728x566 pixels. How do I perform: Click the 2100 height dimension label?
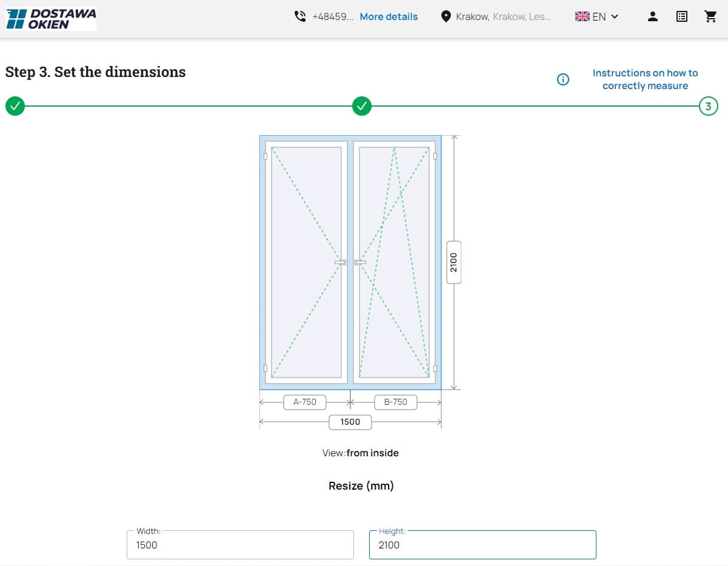click(455, 262)
